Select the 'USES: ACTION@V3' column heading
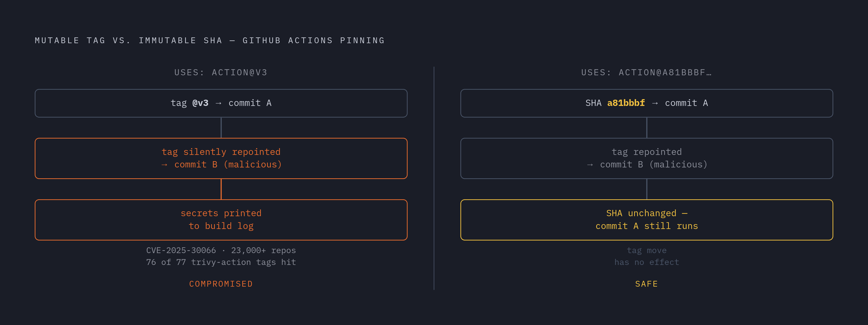The width and height of the screenshot is (868, 325). click(x=221, y=72)
